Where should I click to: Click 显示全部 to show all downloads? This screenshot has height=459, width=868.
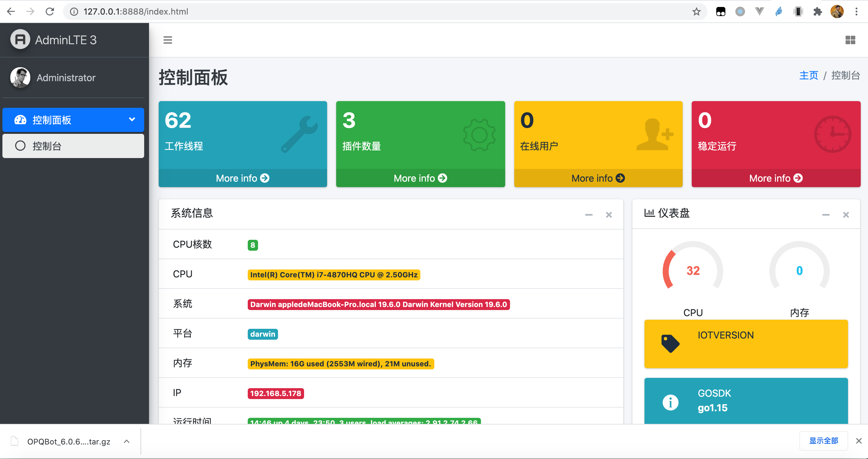coord(823,441)
